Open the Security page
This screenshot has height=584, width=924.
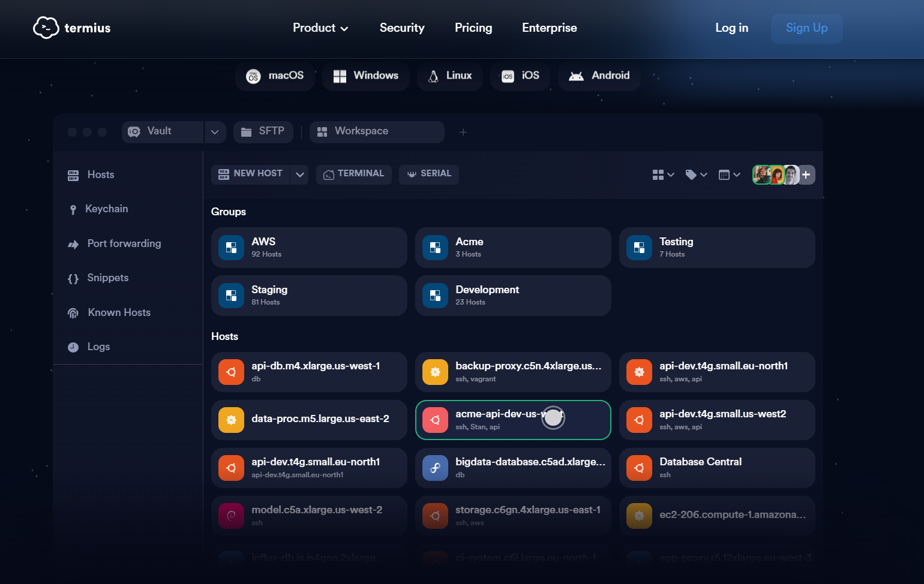402,28
